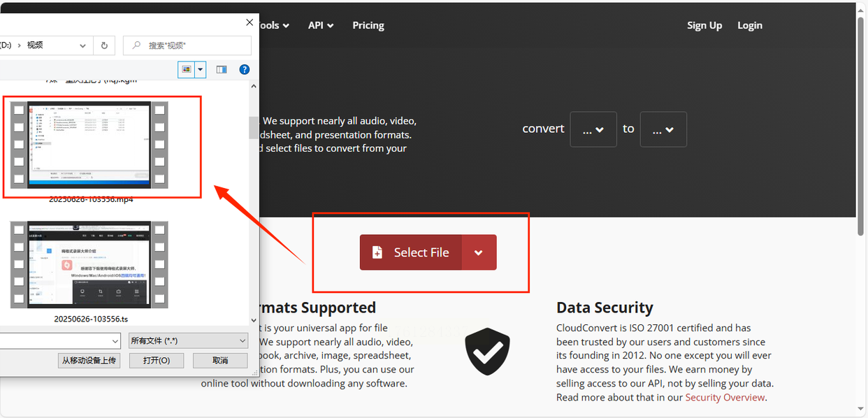Go to the Pricing page
The image size is (868, 418).
[368, 25]
